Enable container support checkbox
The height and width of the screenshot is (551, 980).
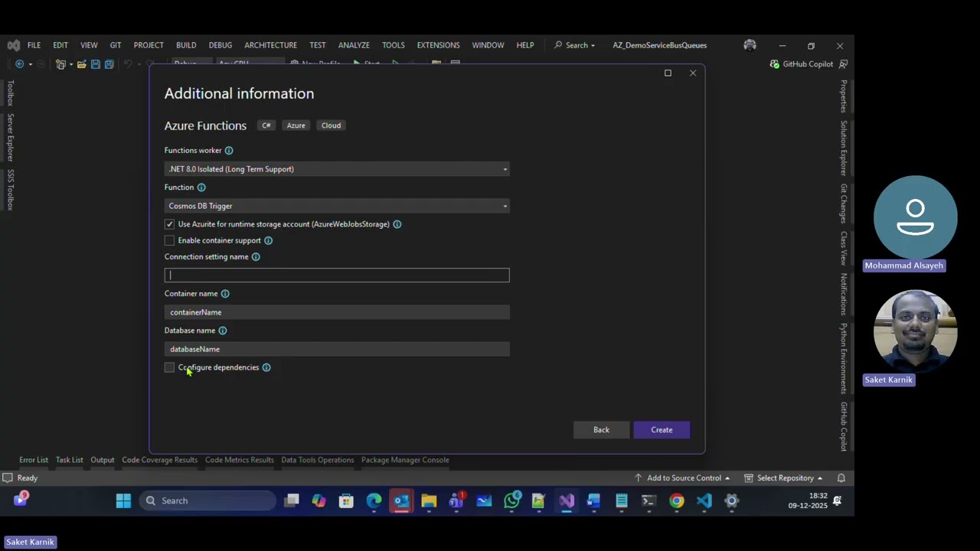pyautogui.click(x=169, y=240)
